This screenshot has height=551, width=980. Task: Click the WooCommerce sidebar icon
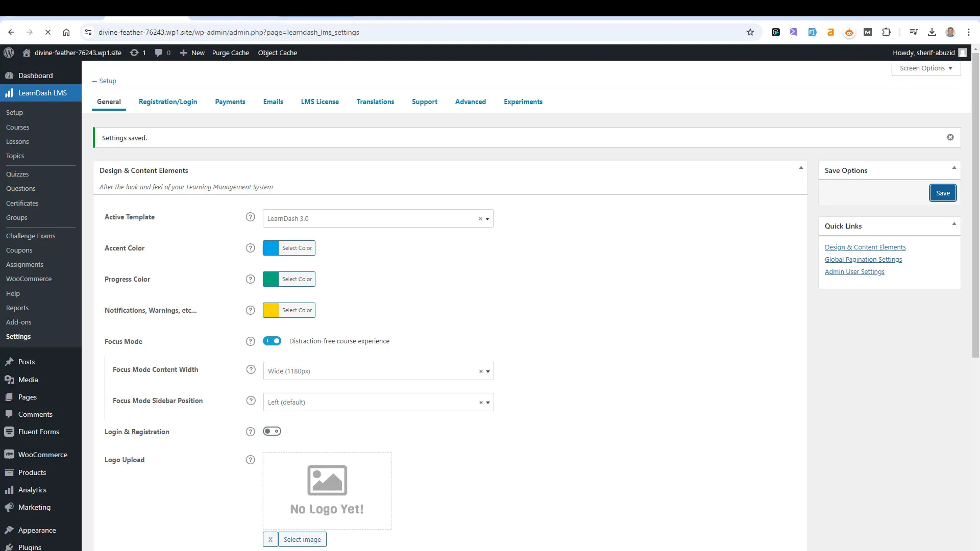(x=9, y=454)
